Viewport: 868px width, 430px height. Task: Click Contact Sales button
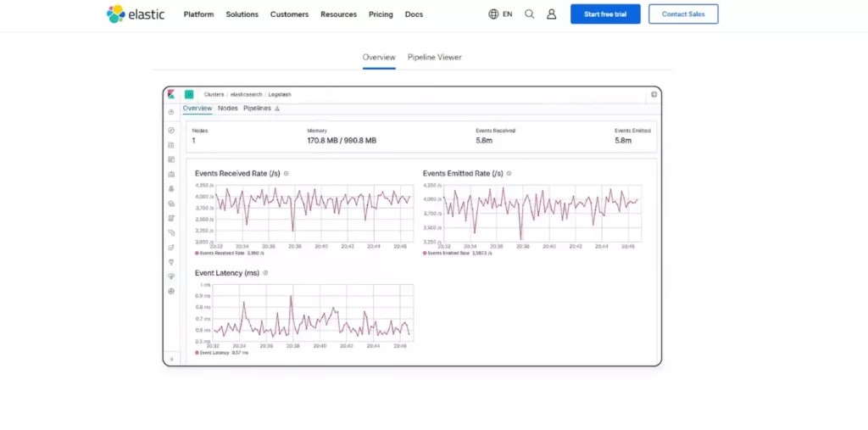pos(684,14)
